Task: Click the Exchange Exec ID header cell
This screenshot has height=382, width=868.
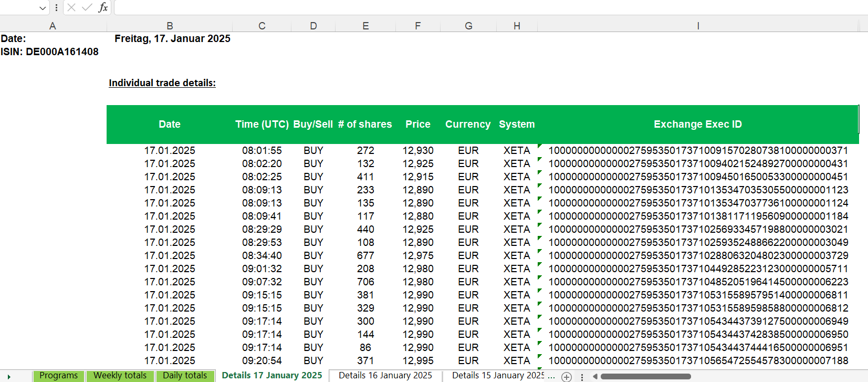Action: pyautogui.click(x=697, y=125)
